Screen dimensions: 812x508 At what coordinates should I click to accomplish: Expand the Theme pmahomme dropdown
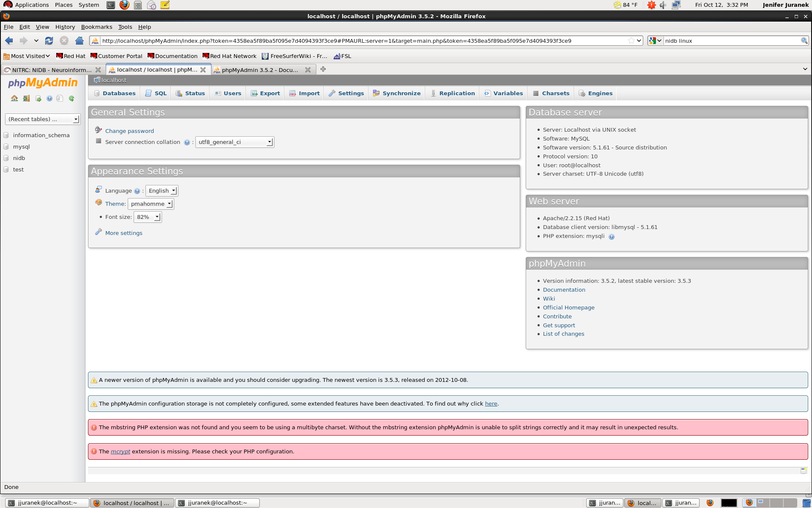click(151, 204)
